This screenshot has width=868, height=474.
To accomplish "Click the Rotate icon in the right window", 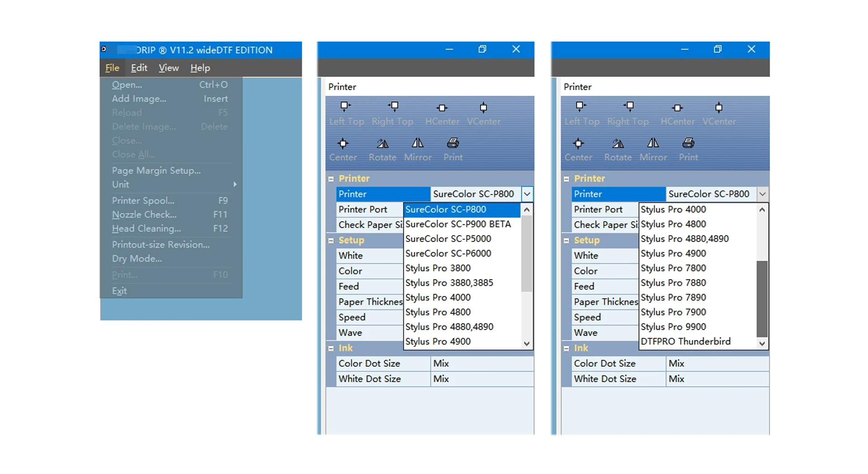I will [x=618, y=143].
